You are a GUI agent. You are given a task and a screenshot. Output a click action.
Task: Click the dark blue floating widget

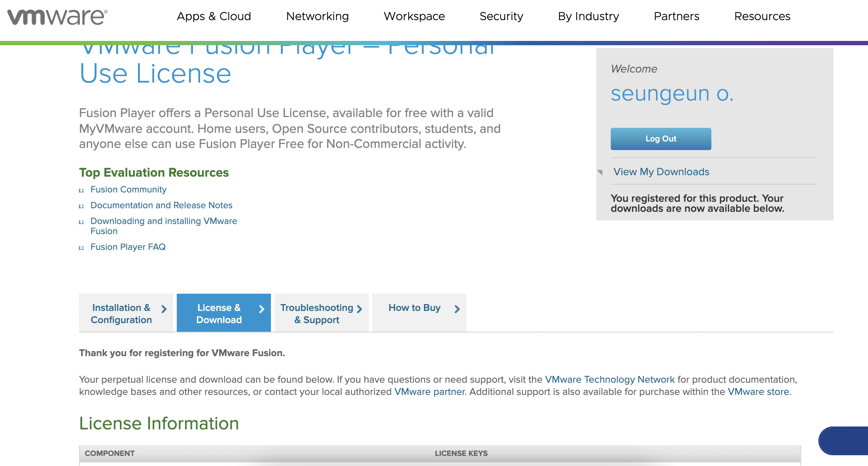844,441
